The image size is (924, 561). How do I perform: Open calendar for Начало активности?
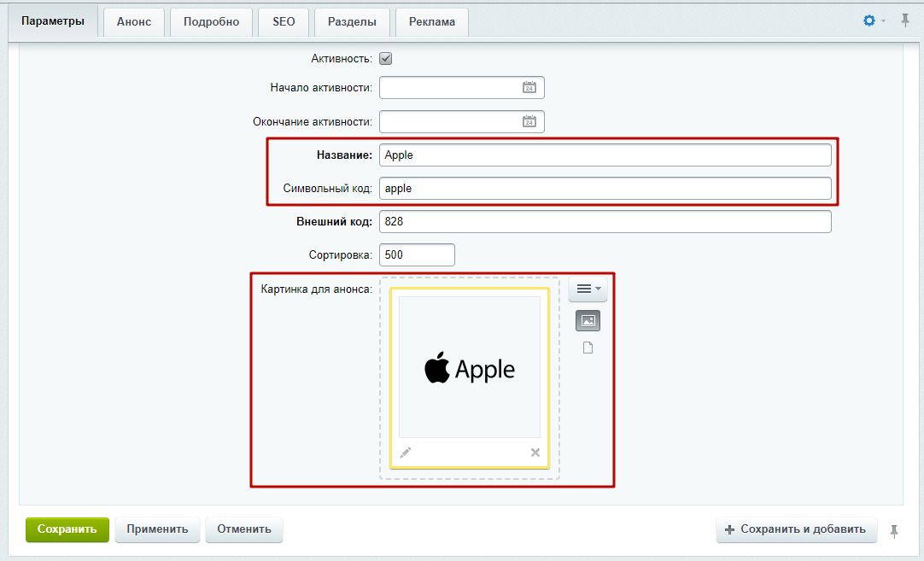(529, 87)
